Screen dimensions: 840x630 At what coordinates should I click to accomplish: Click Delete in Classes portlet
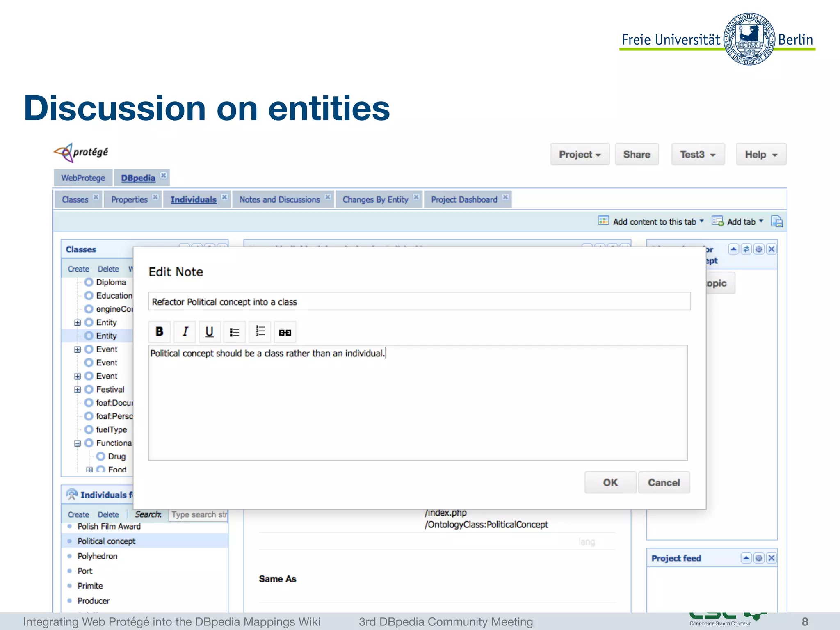(108, 269)
